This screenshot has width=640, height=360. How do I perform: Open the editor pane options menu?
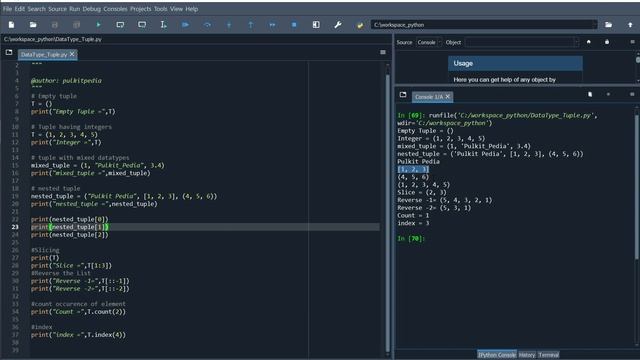pyautogui.click(x=383, y=52)
